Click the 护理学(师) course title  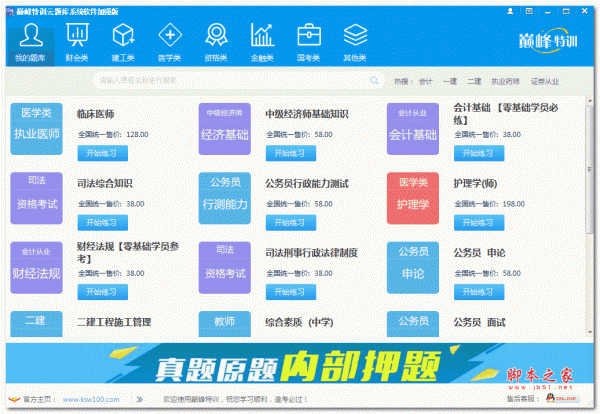[475, 184]
